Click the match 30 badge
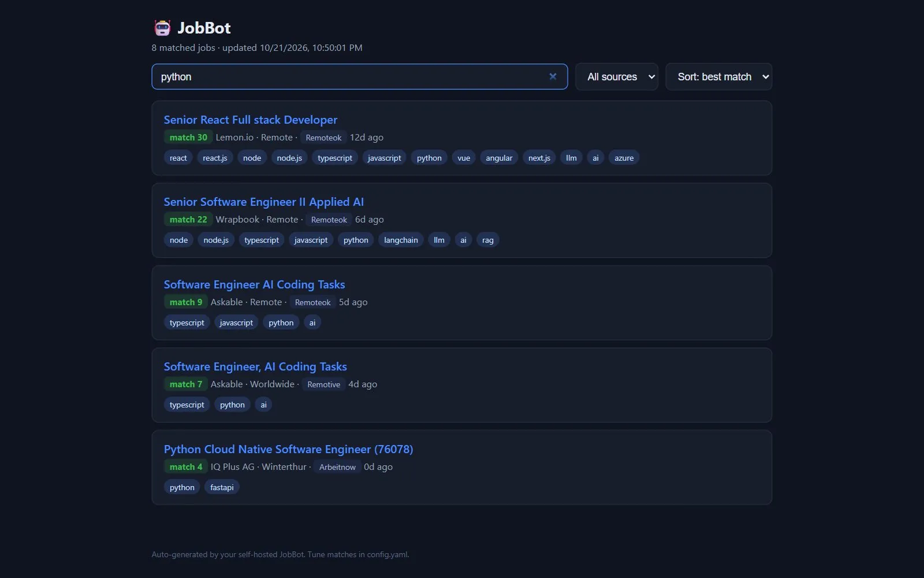924x578 pixels. point(188,138)
